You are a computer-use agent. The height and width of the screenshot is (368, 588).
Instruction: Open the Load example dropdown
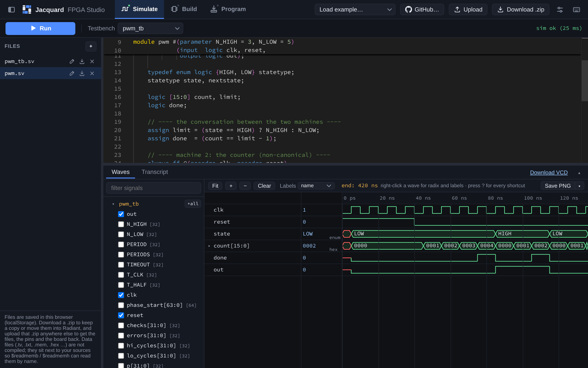[x=355, y=9]
